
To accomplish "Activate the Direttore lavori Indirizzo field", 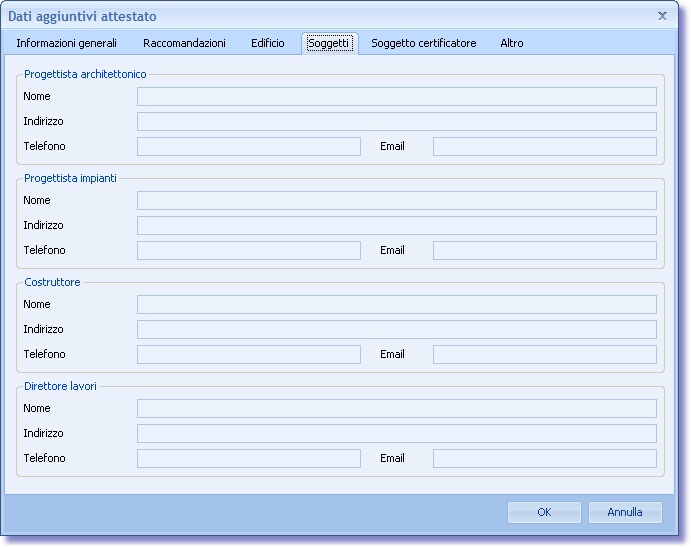I will [x=397, y=433].
